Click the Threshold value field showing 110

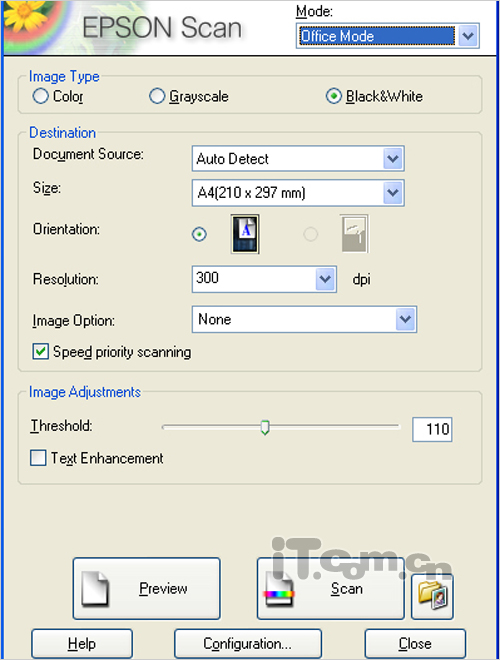432,429
